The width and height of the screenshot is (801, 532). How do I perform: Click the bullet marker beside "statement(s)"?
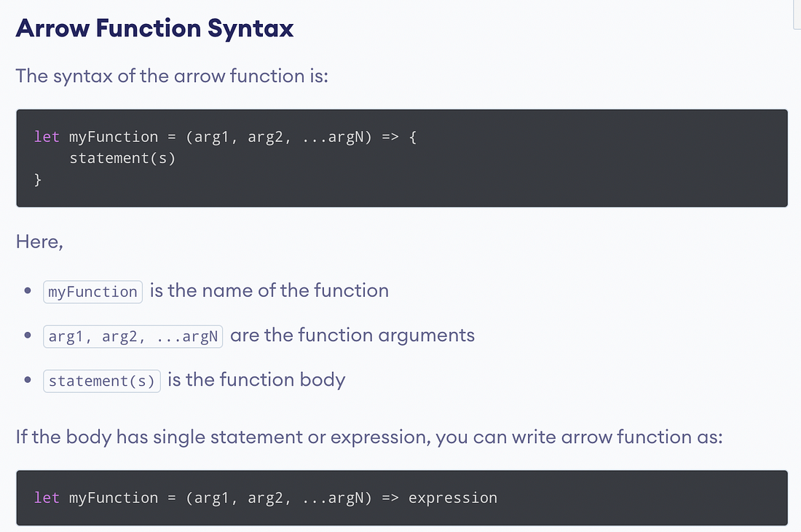pyautogui.click(x=27, y=381)
